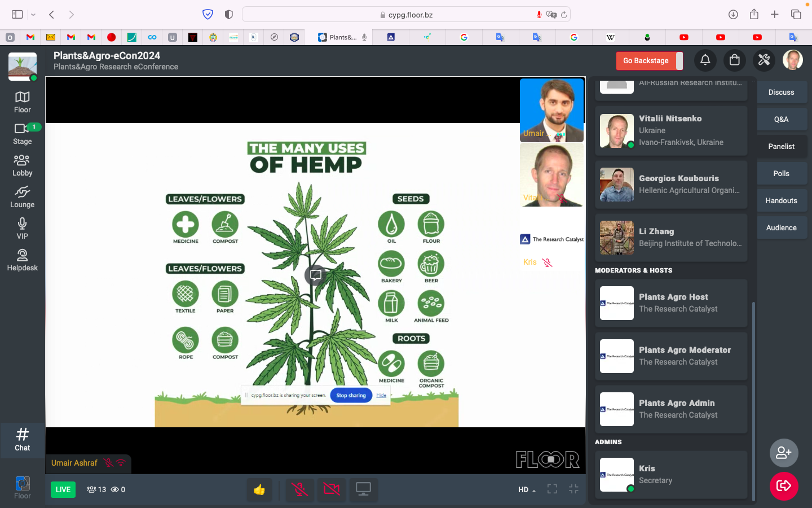
Task: Open the shopping bag icon
Action: pyautogui.click(x=735, y=60)
